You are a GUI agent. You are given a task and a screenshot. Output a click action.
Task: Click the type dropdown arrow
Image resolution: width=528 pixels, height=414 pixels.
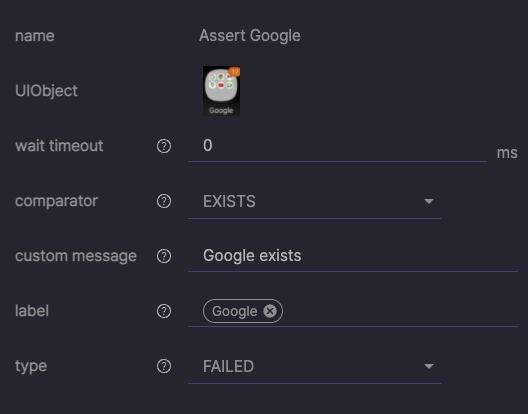[429, 366]
